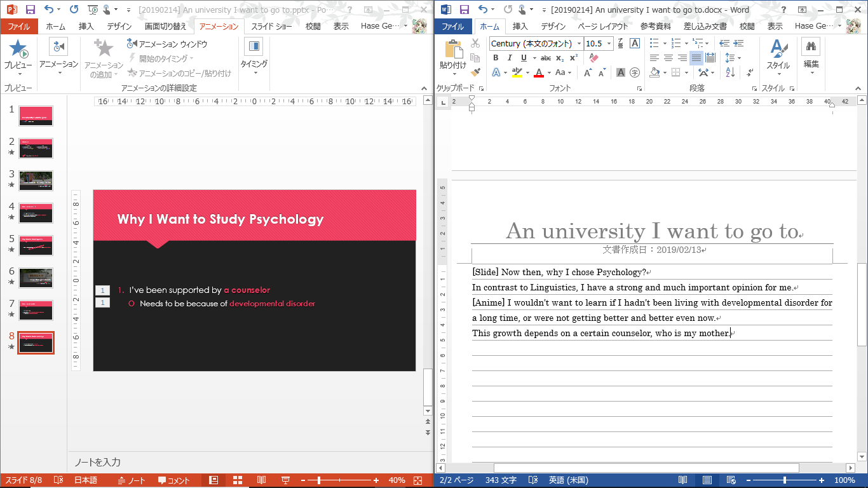
Task: Toggle Bold formatting in Word
Action: point(496,58)
